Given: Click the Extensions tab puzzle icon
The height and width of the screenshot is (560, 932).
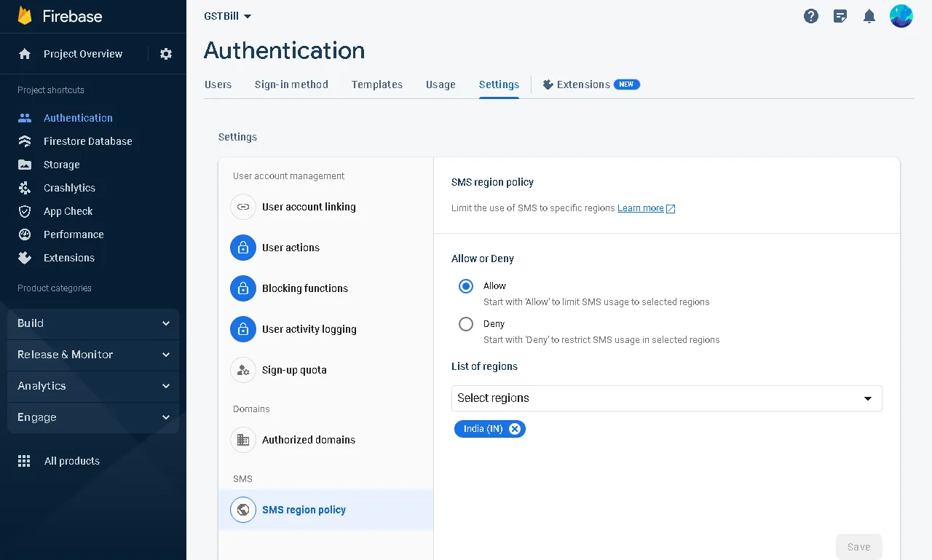Looking at the screenshot, I should tap(548, 84).
